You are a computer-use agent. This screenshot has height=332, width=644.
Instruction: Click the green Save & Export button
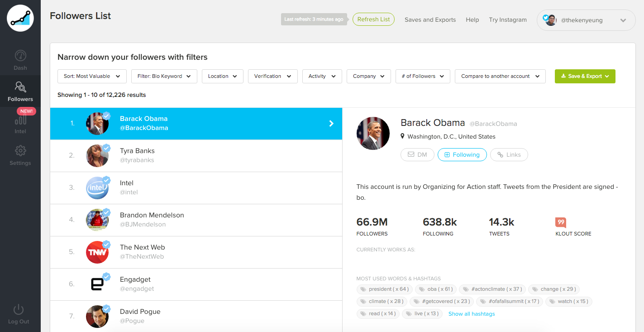coord(585,76)
